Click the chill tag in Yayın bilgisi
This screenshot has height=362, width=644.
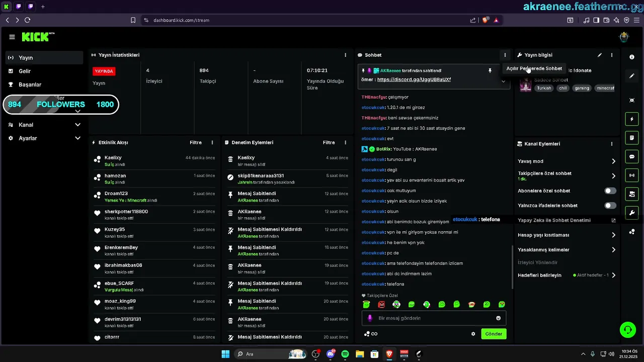point(562,88)
